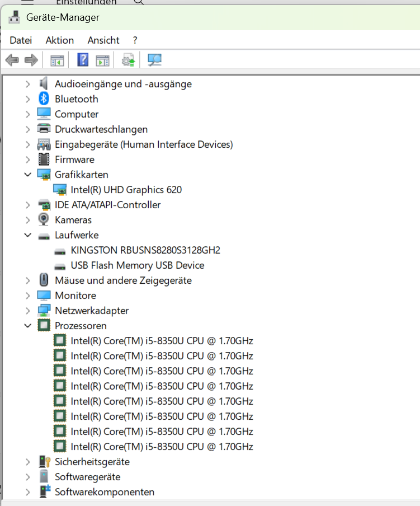Open the Aktion menu

pyautogui.click(x=60, y=40)
